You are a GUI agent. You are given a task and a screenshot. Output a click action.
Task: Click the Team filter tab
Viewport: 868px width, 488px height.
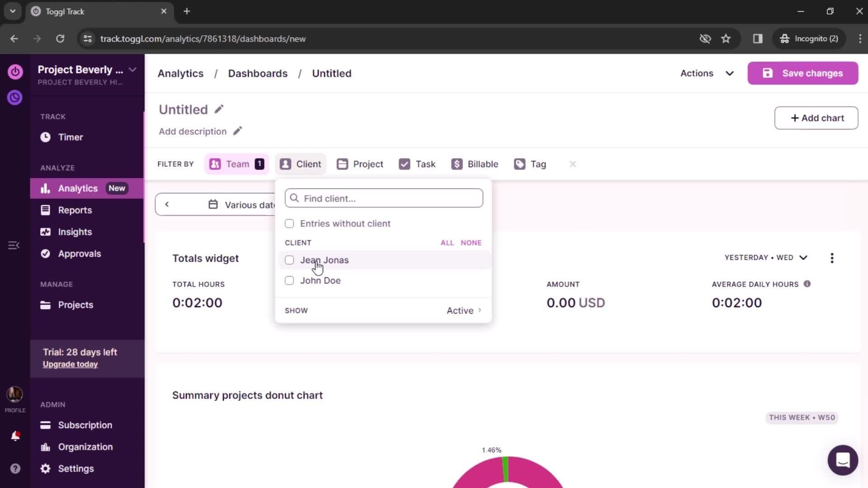[237, 164]
